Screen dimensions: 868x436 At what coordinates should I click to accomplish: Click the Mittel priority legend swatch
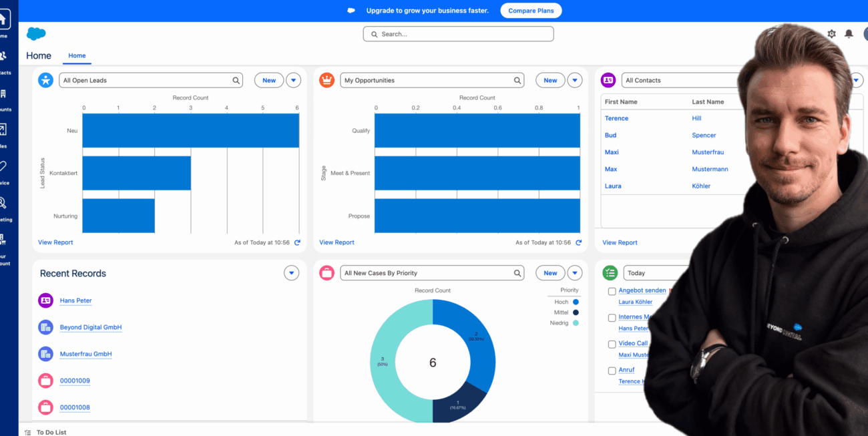tap(576, 312)
